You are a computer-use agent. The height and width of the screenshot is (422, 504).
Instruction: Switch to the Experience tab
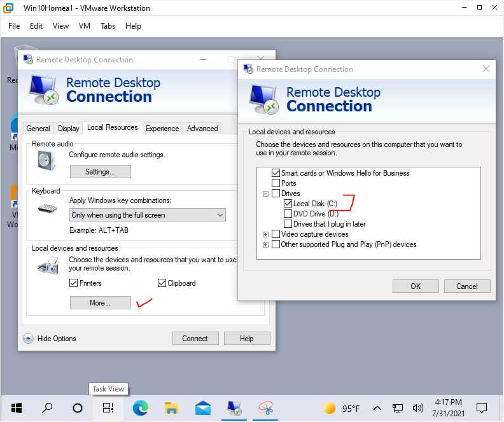(162, 129)
